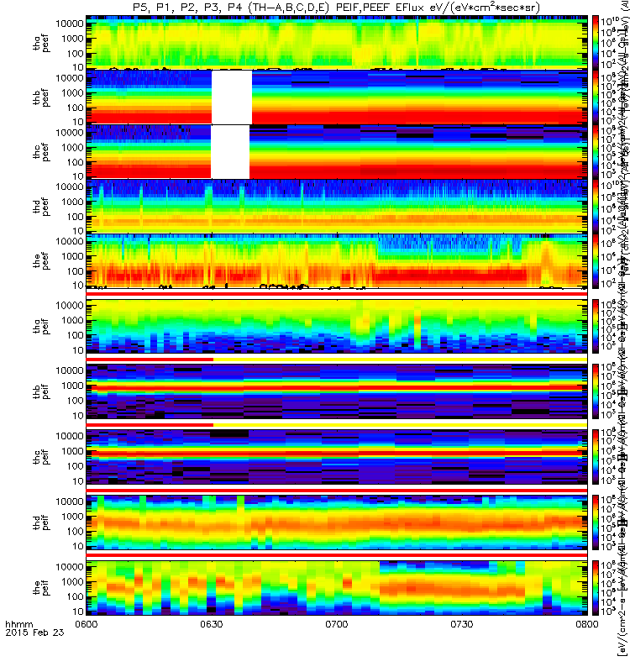Screen dimensions: 630x672
Task: Select the 0800 time axis label
Action: pyautogui.click(x=586, y=624)
